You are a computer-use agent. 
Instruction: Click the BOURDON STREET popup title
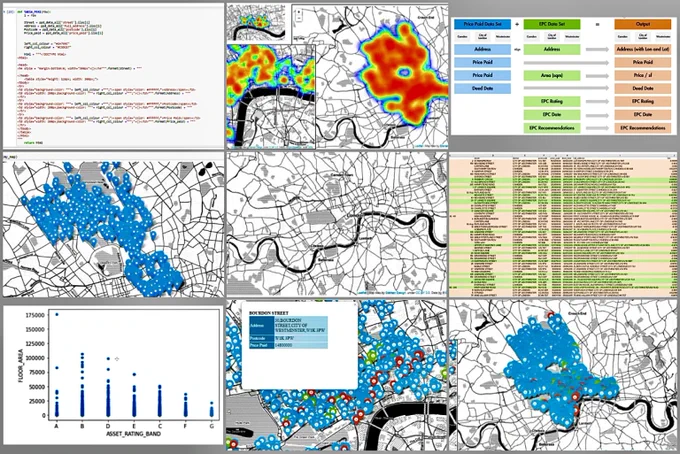point(269,313)
